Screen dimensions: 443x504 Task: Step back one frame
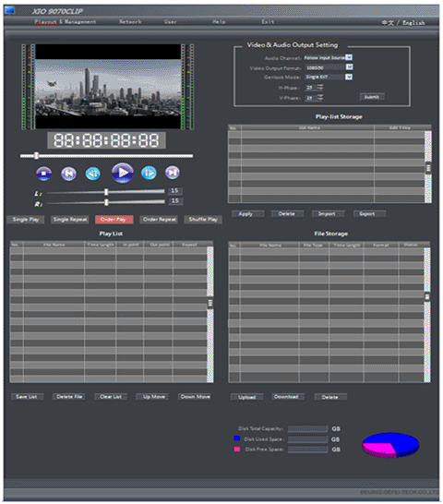pos(93,174)
